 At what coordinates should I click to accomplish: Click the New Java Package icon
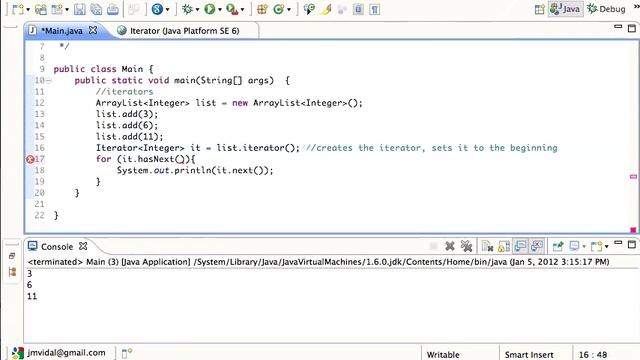point(262,9)
